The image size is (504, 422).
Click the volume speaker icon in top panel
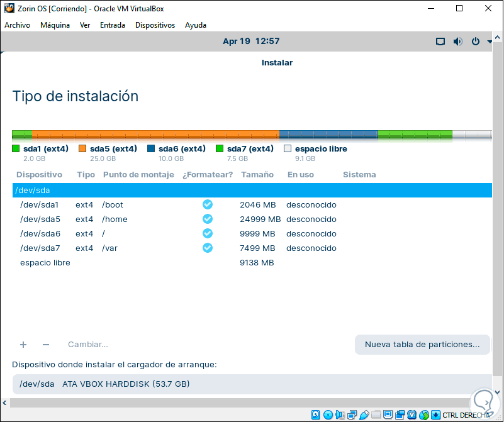coord(457,42)
